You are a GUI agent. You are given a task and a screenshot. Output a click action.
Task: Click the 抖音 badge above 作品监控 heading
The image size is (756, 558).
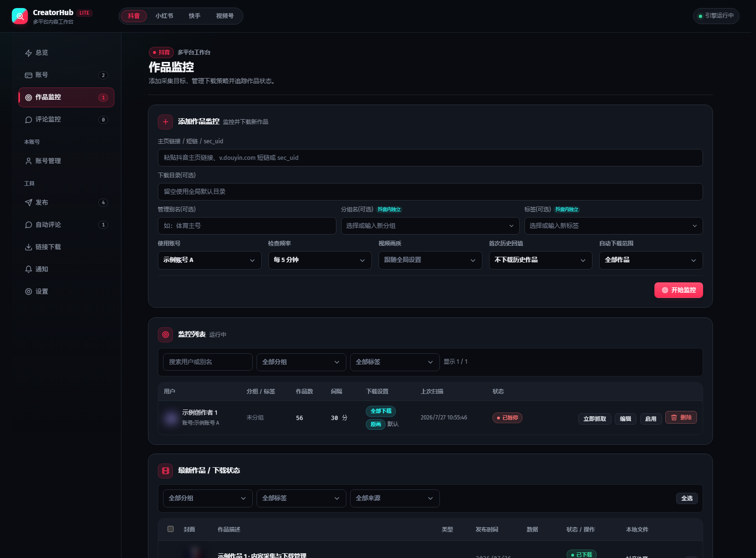coord(161,52)
